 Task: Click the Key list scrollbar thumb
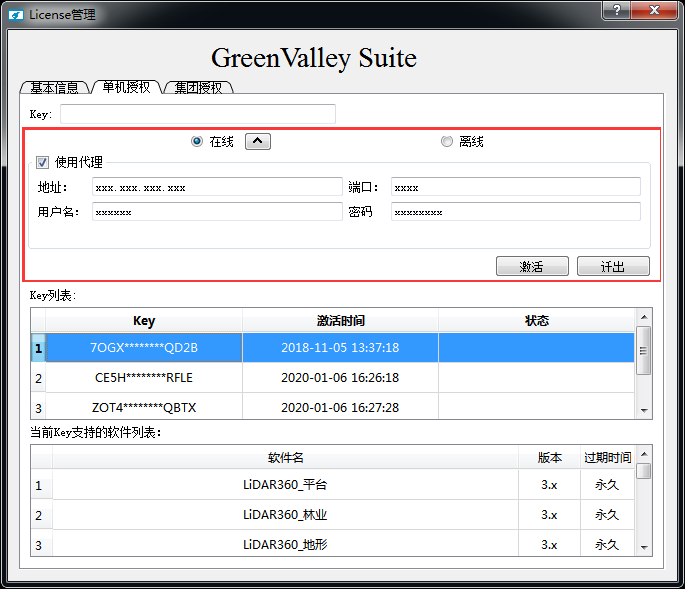pyautogui.click(x=643, y=350)
